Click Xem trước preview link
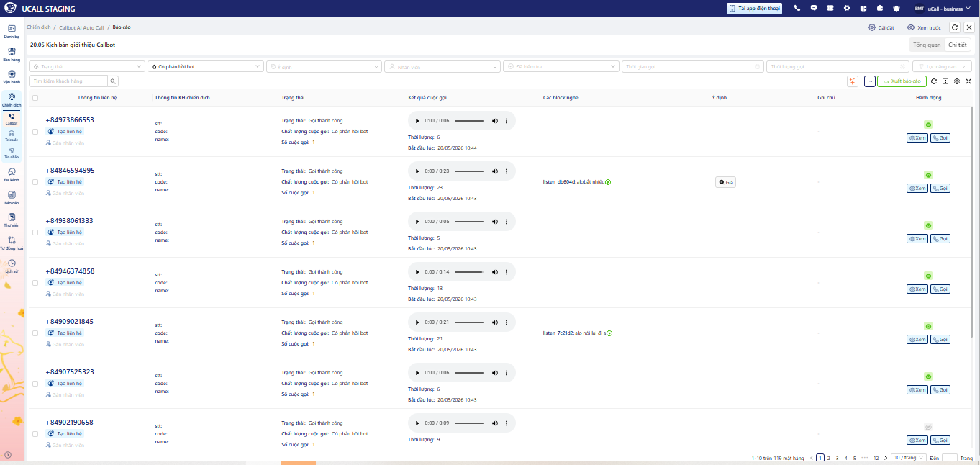Viewport: 980px width, 465px height. [x=924, y=27]
